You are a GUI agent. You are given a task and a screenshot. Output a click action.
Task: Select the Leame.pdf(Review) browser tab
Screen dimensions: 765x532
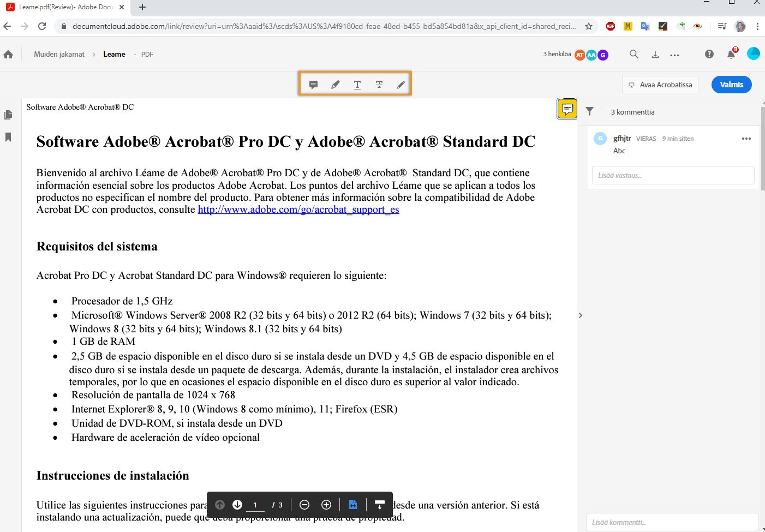coord(65,8)
